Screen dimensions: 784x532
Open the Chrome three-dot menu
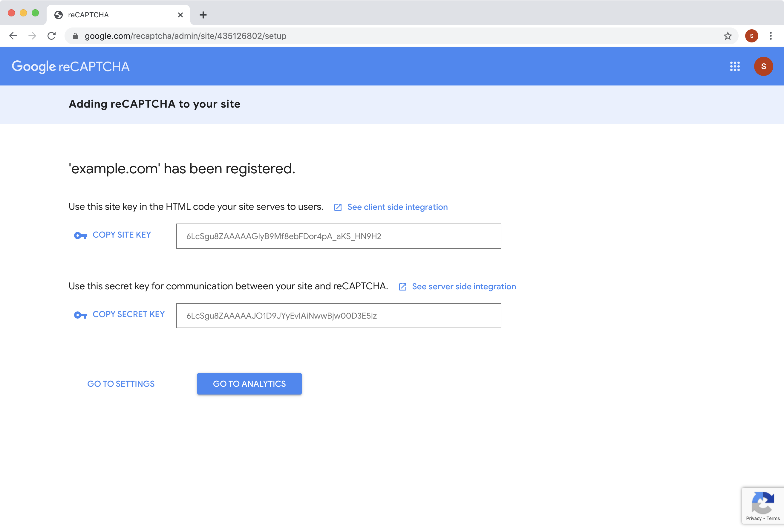pyautogui.click(x=771, y=36)
